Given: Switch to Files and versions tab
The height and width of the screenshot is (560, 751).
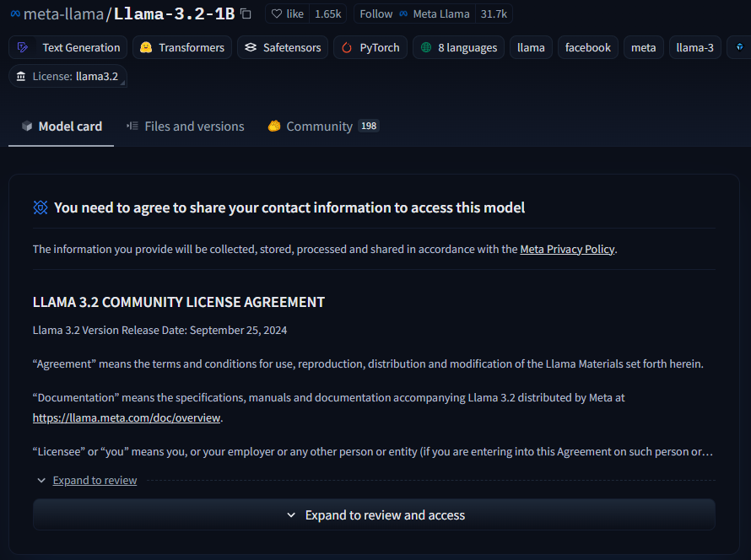Looking at the screenshot, I should [x=185, y=127].
